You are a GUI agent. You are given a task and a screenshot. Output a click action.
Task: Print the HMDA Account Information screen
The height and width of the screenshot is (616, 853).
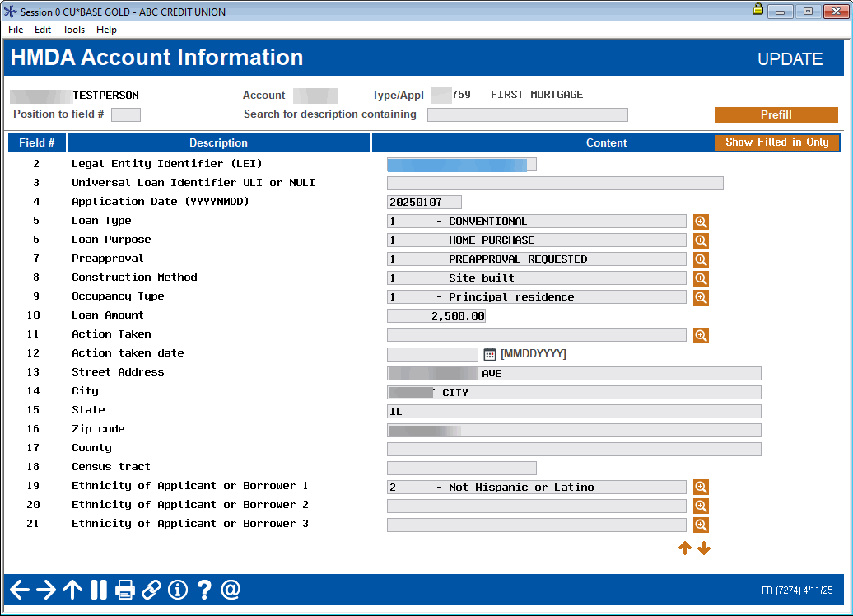pyautogui.click(x=125, y=590)
